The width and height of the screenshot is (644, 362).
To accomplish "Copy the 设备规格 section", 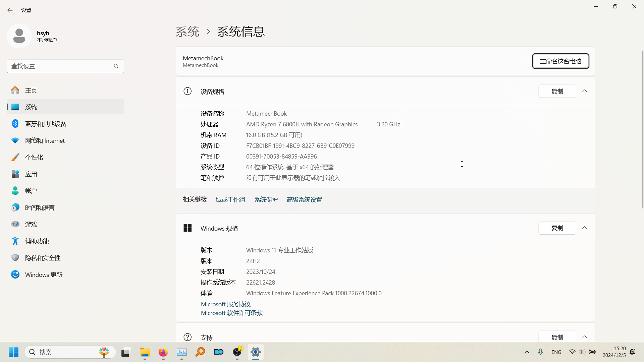I will coord(557,91).
